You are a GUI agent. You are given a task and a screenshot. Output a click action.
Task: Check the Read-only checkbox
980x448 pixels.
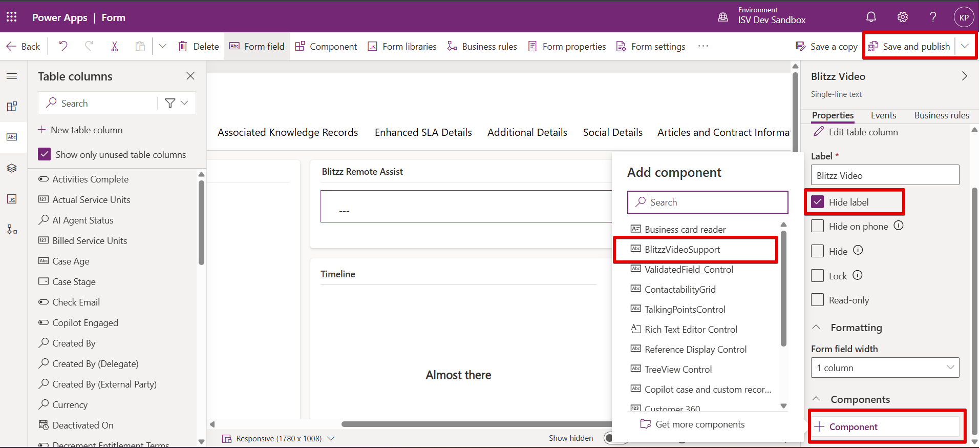818,300
